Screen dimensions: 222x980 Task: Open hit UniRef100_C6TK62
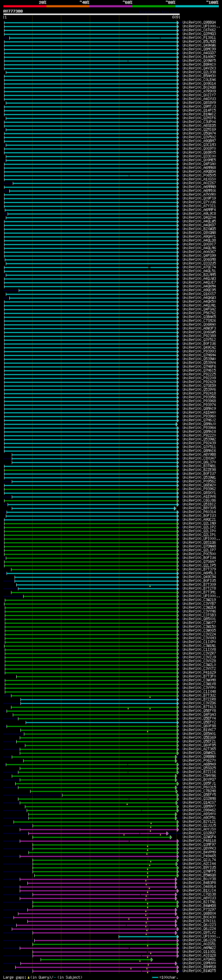[199, 30]
